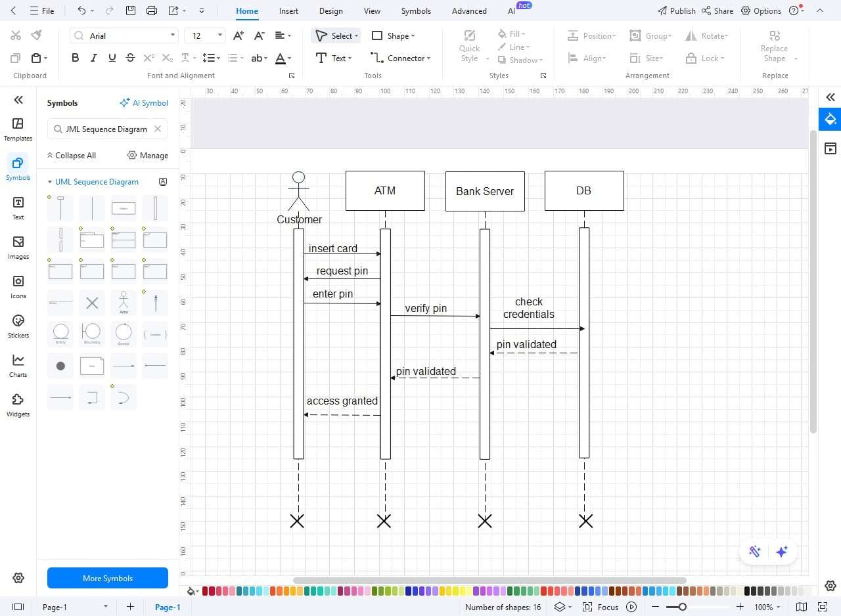Switch to the Advanced tab
Image resolution: width=841 pixels, height=616 pixels.
click(469, 11)
